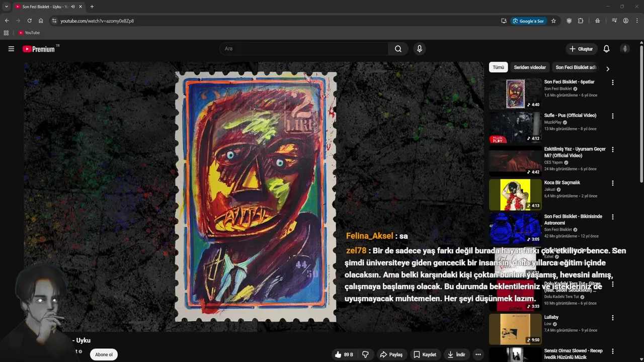Open Son Feci Bisiklet - Bikinisinde Astronomi title
Viewport: 644px width, 362px height.
pyautogui.click(x=573, y=220)
